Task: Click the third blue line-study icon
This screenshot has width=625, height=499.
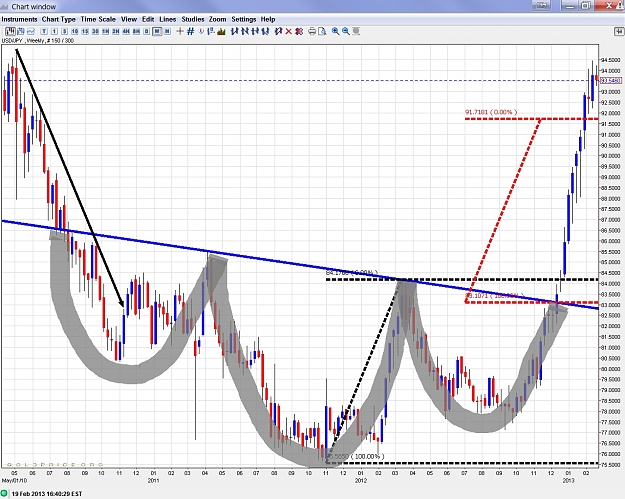Action: coord(256,31)
